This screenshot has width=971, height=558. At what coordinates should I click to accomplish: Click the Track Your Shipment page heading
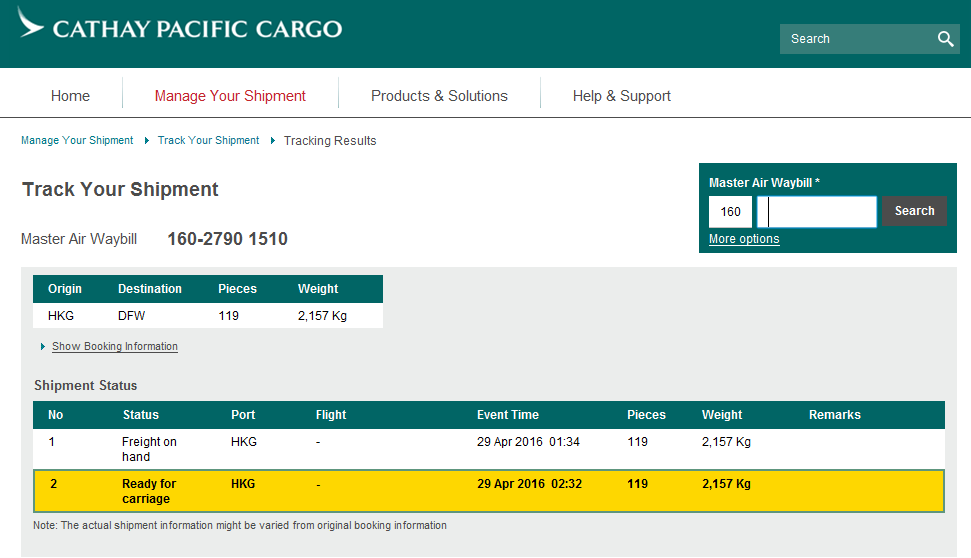coord(120,189)
